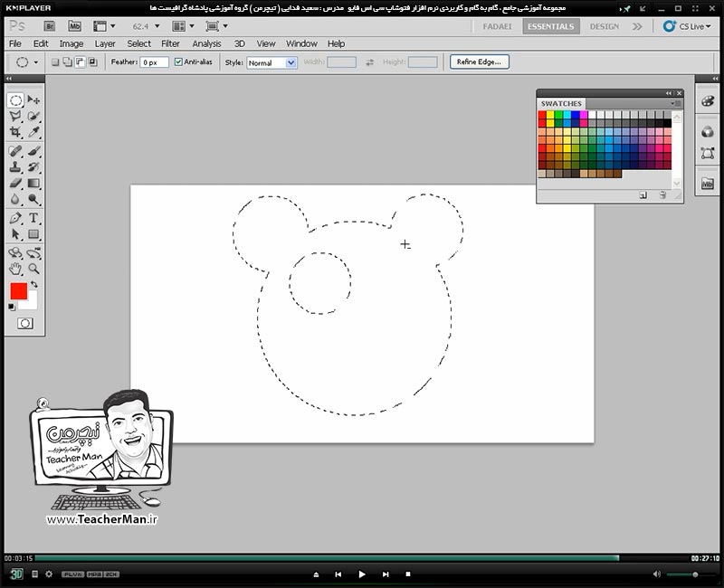Select the Zoom tool
Viewport: 724px width, 588px height.
click(x=33, y=269)
